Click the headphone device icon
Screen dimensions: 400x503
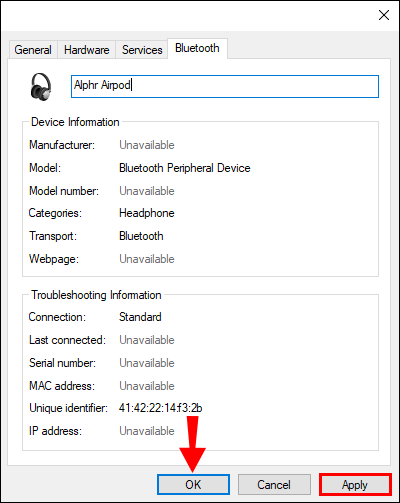coord(41,87)
